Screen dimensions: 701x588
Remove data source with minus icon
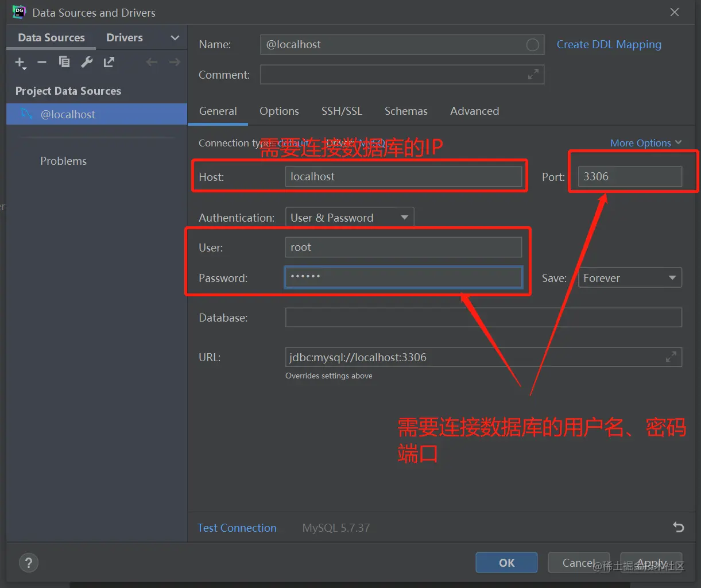42,62
